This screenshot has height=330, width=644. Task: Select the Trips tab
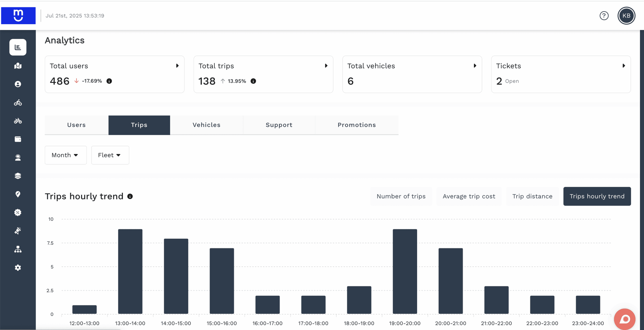(x=139, y=125)
